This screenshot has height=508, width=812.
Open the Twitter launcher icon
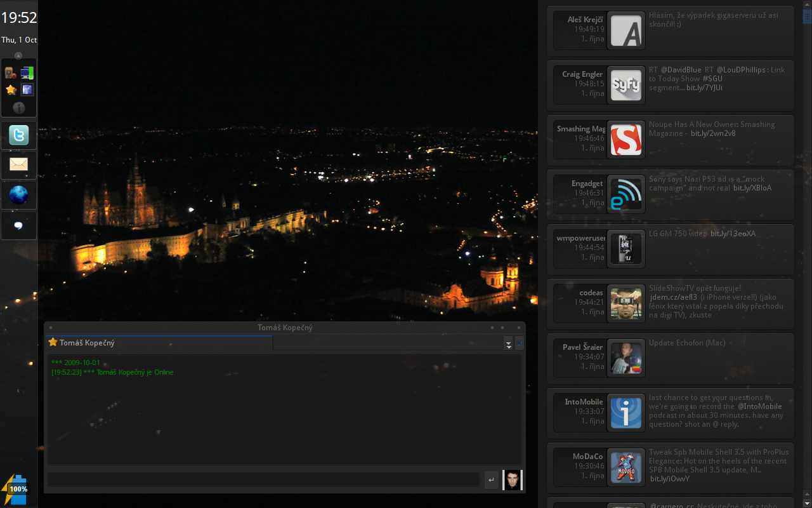(18, 135)
